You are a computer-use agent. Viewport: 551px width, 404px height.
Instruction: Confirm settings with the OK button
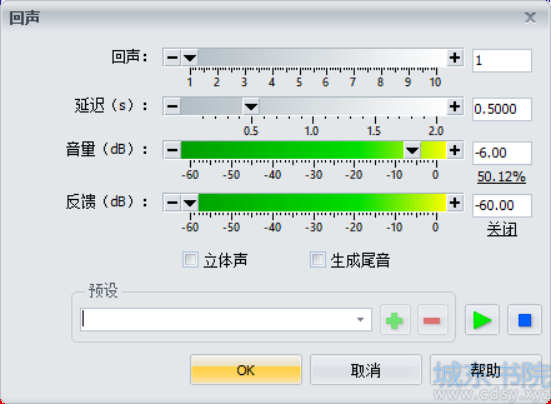click(246, 370)
